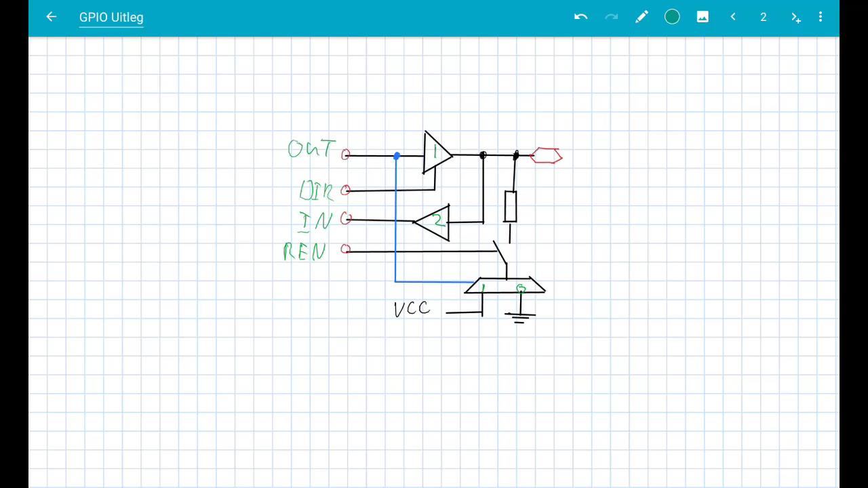
Task: Select the buffer triangle labeled 1
Action: click(434, 155)
